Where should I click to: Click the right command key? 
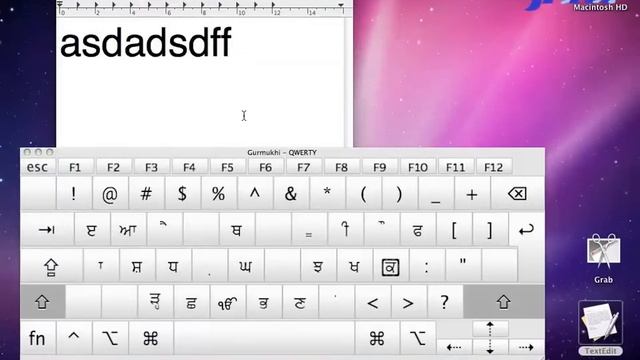[x=377, y=338]
